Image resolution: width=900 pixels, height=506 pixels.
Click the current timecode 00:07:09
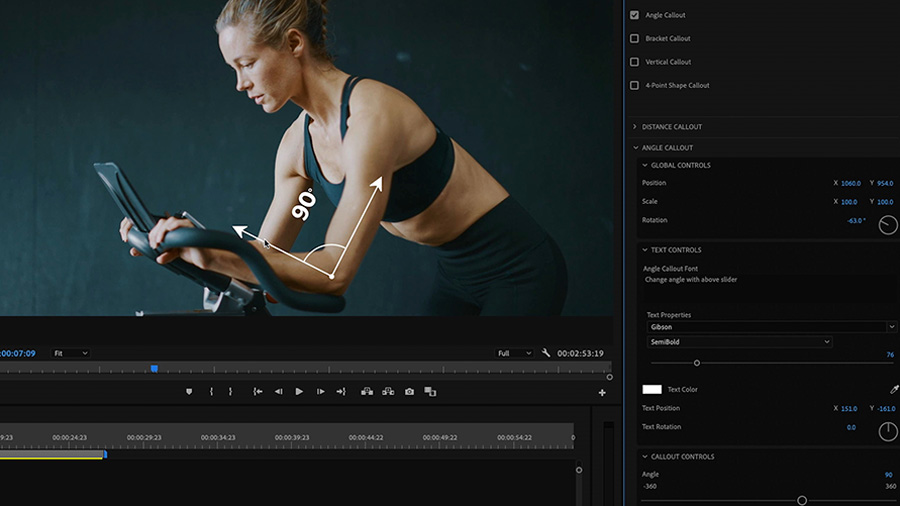pyautogui.click(x=18, y=353)
